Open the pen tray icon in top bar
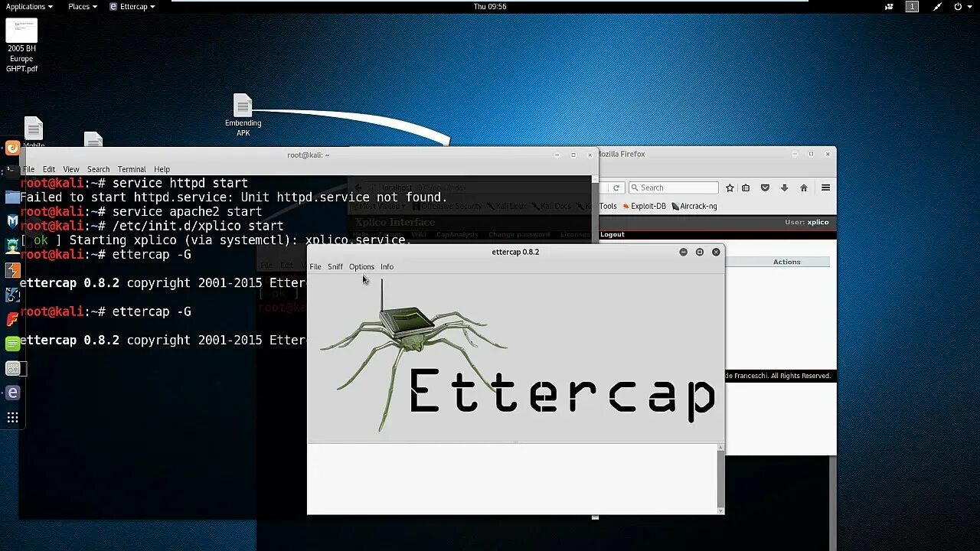Screen dimensions: 980x551 (937, 6)
